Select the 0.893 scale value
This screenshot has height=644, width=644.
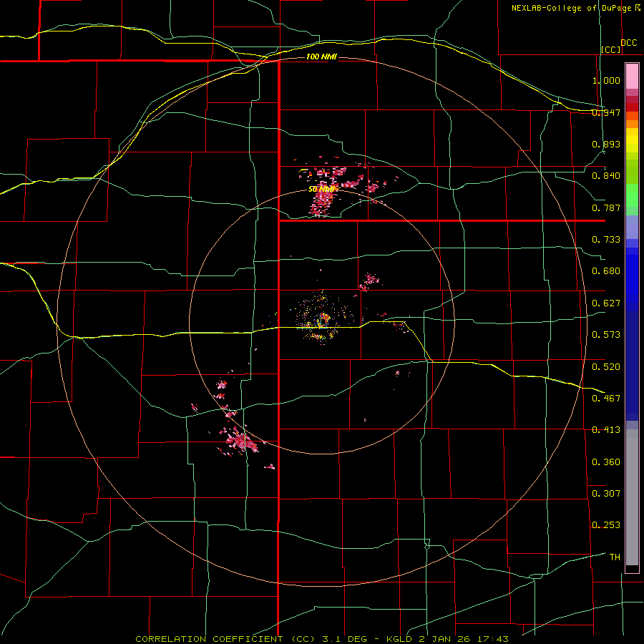click(x=606, y=144)
